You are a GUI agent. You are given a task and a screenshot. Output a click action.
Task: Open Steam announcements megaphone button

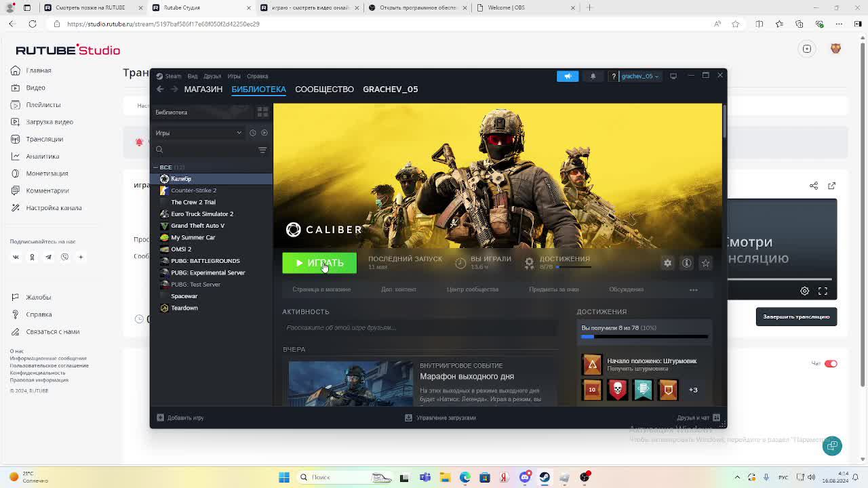click(x=568, y=76)
